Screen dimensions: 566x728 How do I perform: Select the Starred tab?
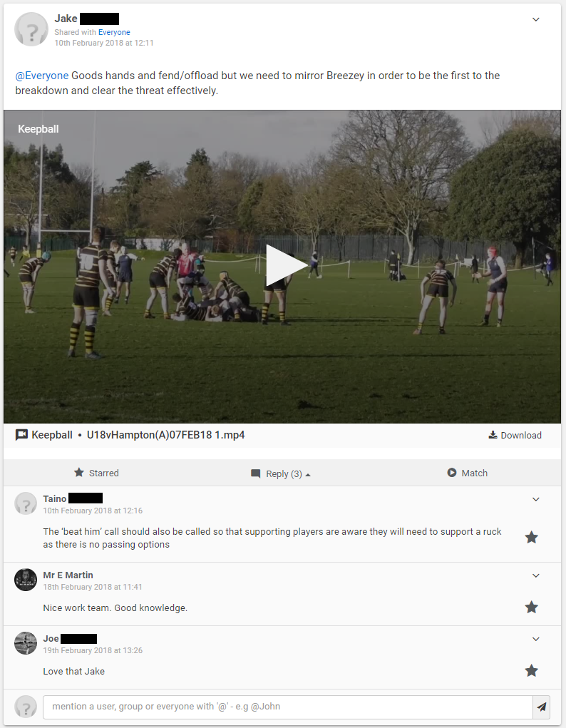96,473
